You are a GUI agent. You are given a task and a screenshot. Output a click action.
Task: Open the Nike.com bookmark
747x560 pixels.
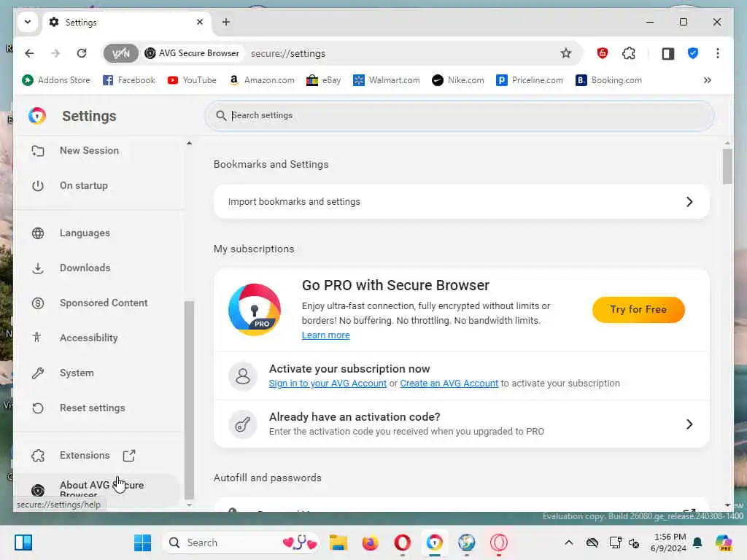click(458, 80)
